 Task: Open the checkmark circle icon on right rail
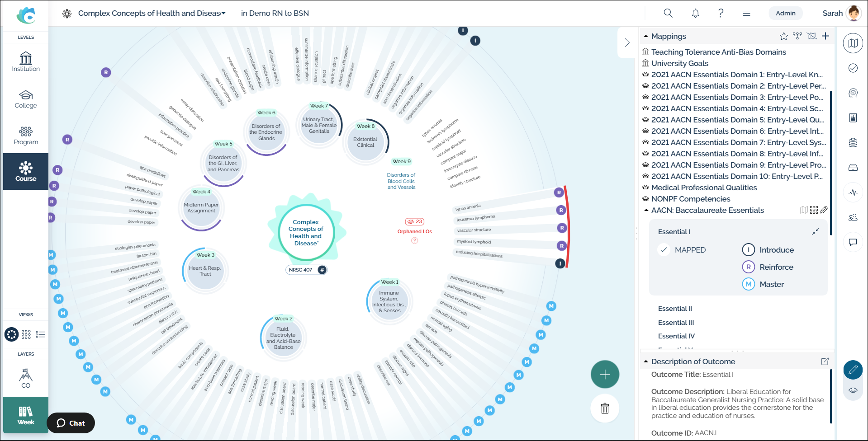click(853, 68)
